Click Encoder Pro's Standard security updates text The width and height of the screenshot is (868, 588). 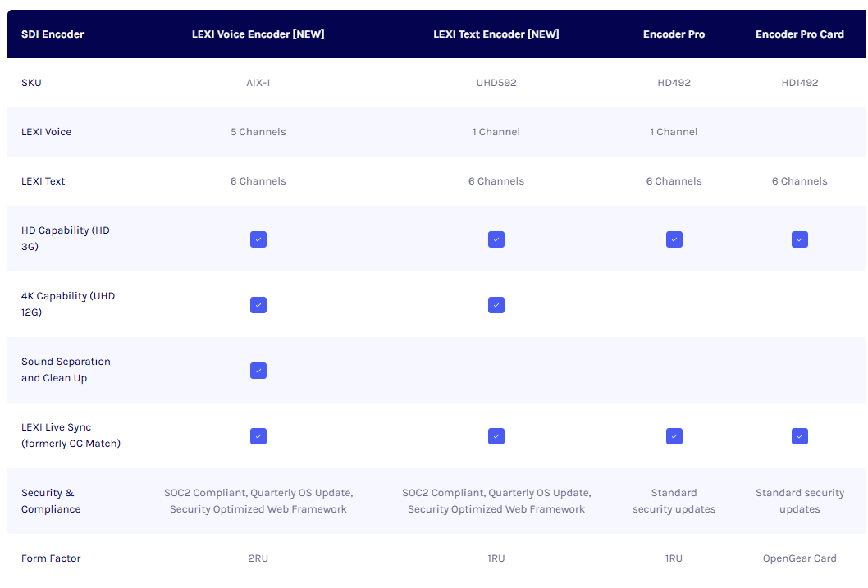click(674, 501)
